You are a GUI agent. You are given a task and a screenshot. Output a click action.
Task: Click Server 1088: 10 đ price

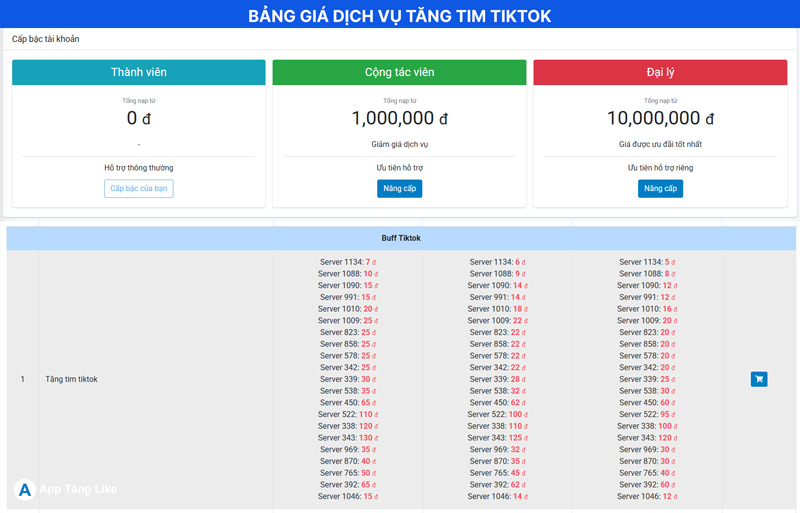point(348,274)
